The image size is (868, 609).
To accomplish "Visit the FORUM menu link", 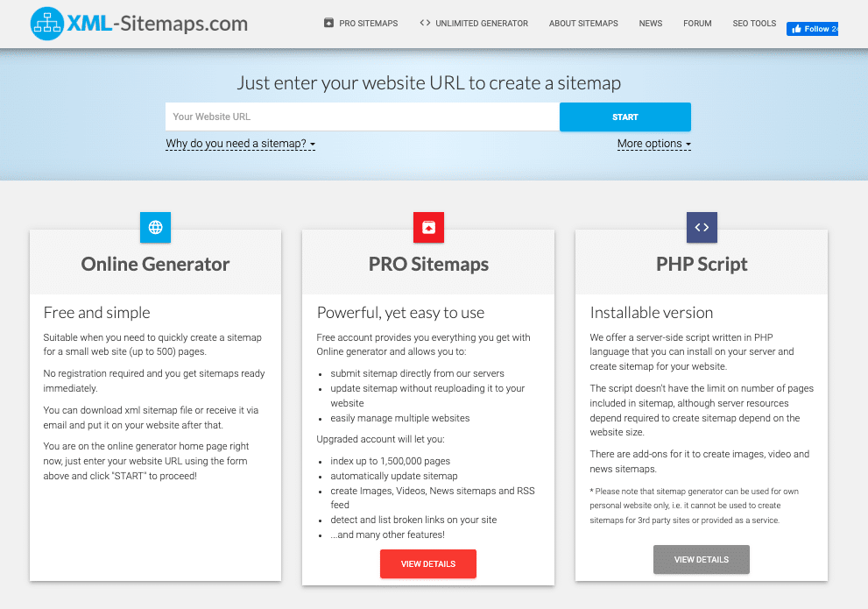I will point(697,24).
